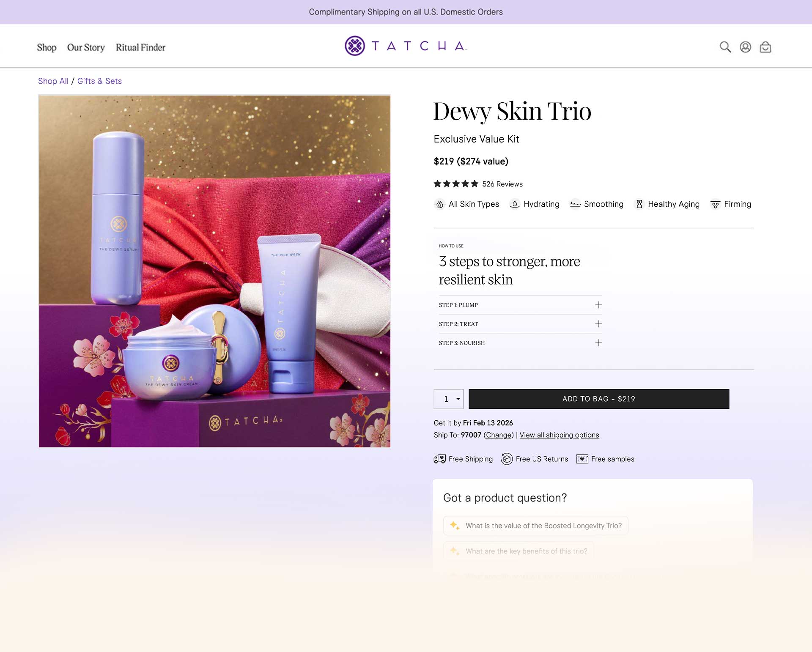The width and height of the screenshot is (812, 652).
Task: Click the Hydrating droplet icon
Action: click(514, 204)
